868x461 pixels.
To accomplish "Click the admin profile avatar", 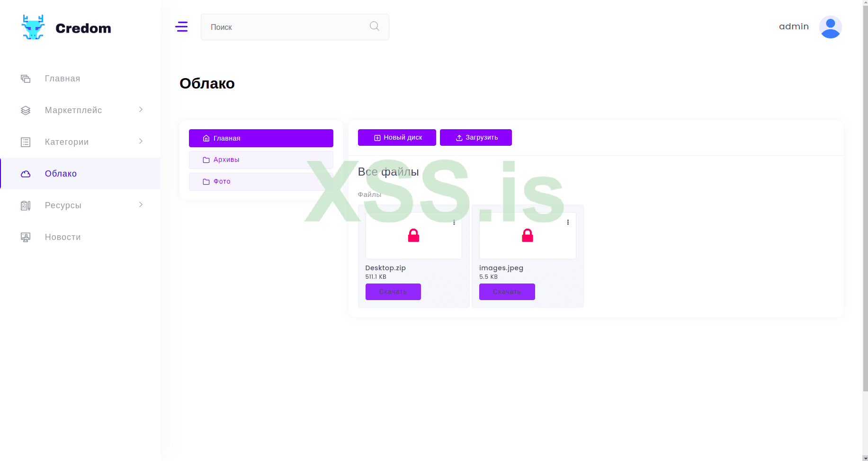I will pos(830,27).
